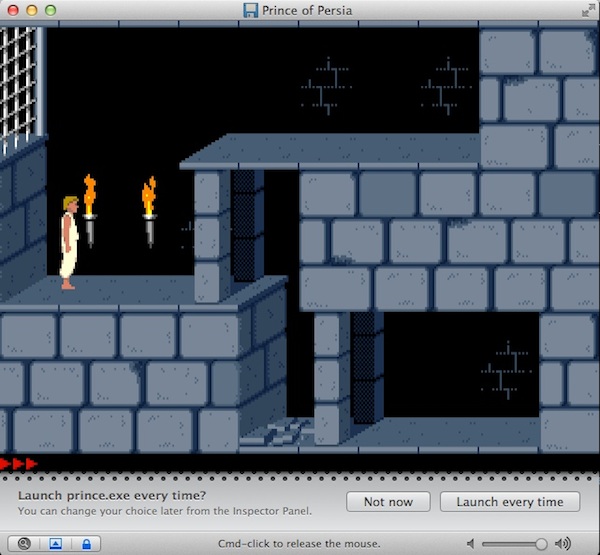Zoom the window with the green button

(x=51, y=10)
